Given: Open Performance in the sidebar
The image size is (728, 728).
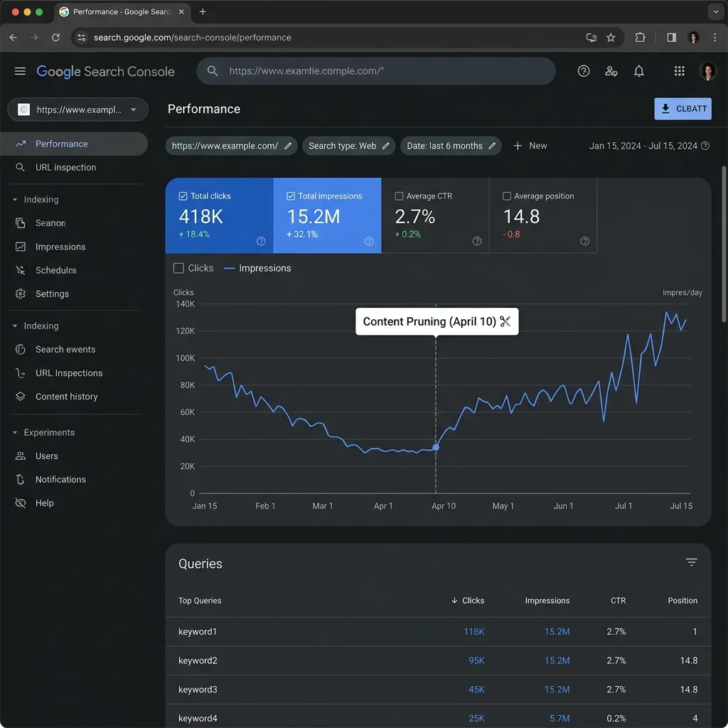Looking at the screenshot, I should [74, 144].
